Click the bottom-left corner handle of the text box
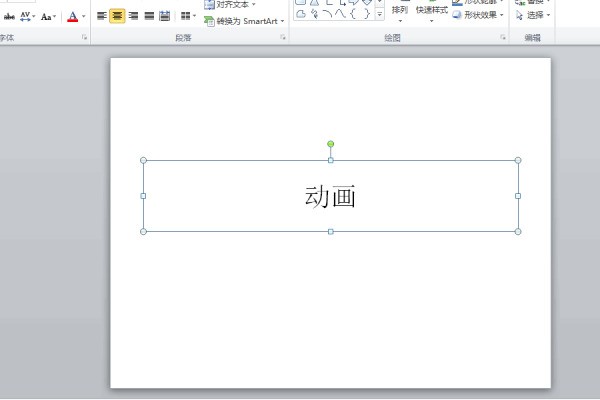600x400 pixels. (x=143, y=232)
